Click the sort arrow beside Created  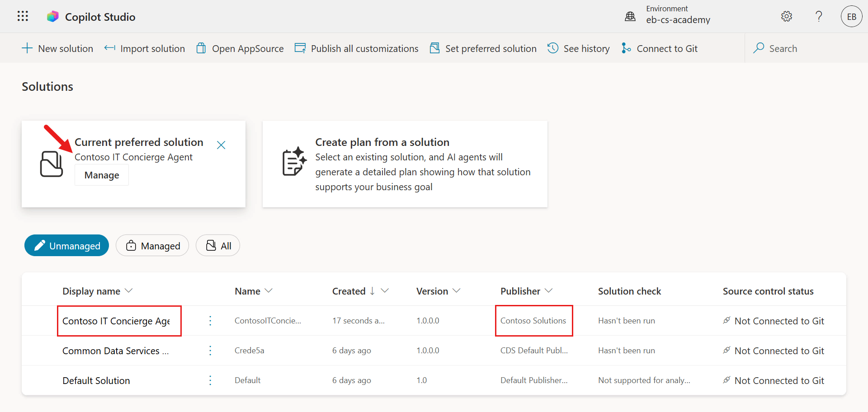(372, 291)
